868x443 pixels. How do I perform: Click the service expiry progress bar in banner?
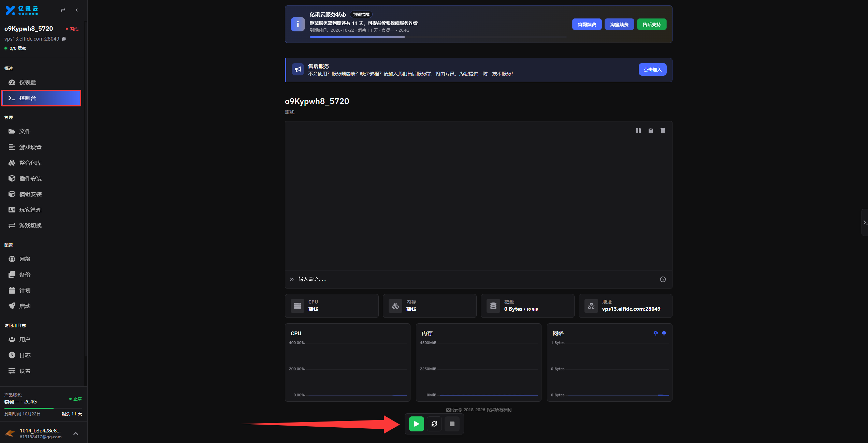(x=438, y=37)
